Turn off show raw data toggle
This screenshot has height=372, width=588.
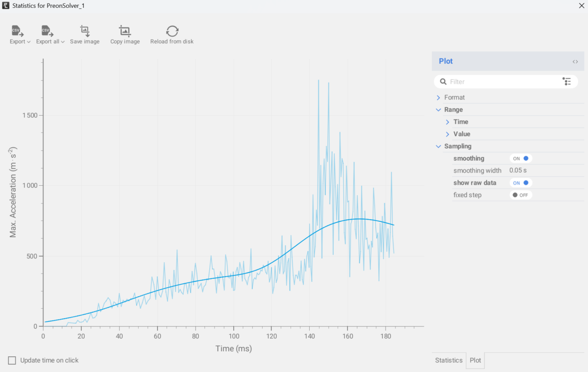pos(521,183)
